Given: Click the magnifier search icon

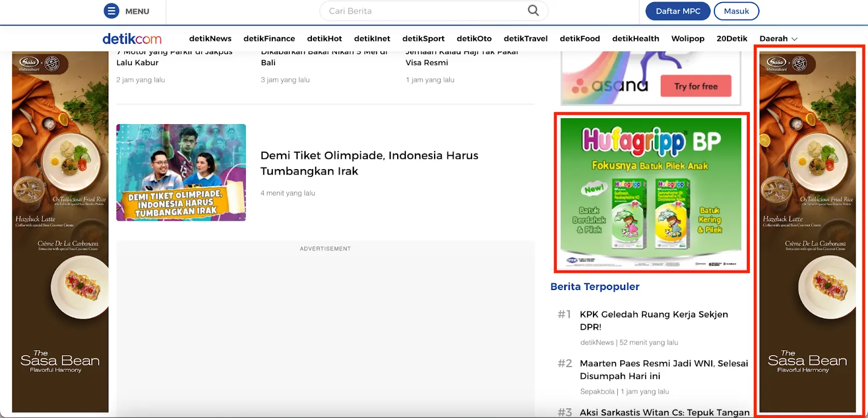Looking at the screenshot, I should pos(533,11).
